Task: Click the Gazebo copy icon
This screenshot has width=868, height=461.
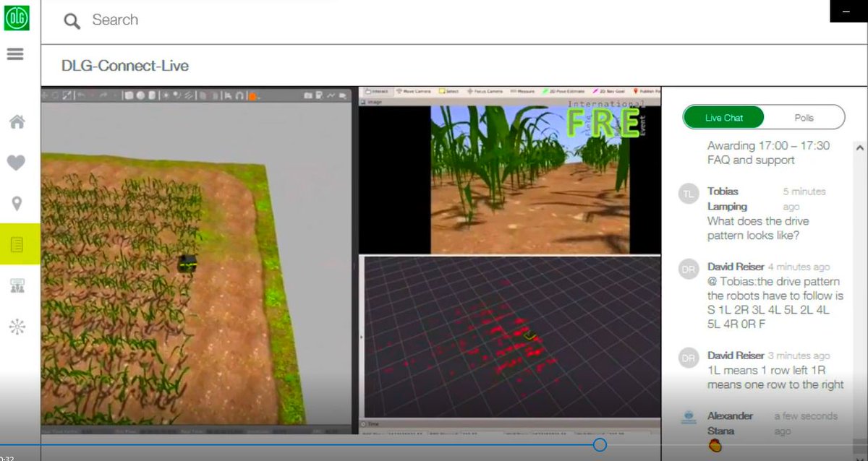Action: point(203,95)
